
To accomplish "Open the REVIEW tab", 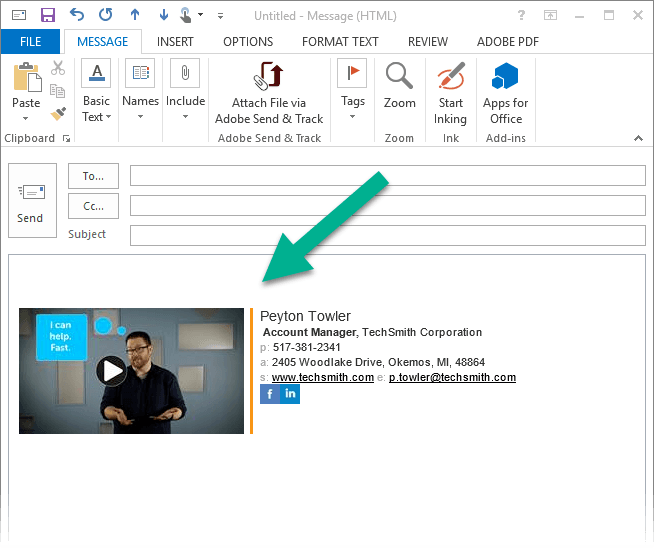I will click(428, 42).
